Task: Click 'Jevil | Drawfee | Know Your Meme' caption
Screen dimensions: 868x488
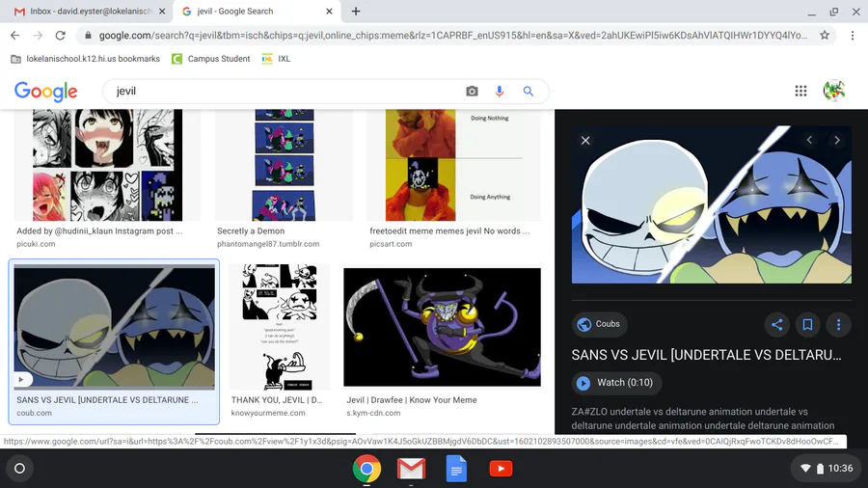Action: coord(411,400)
